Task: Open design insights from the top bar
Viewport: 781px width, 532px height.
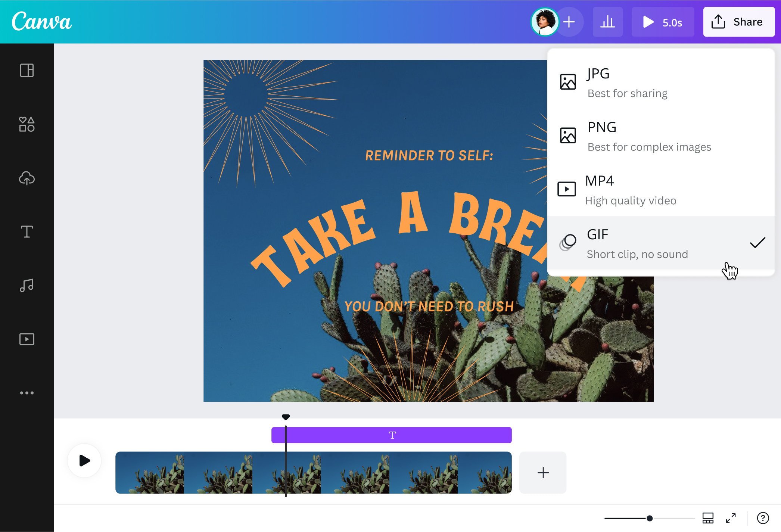Action: point(607,22)
